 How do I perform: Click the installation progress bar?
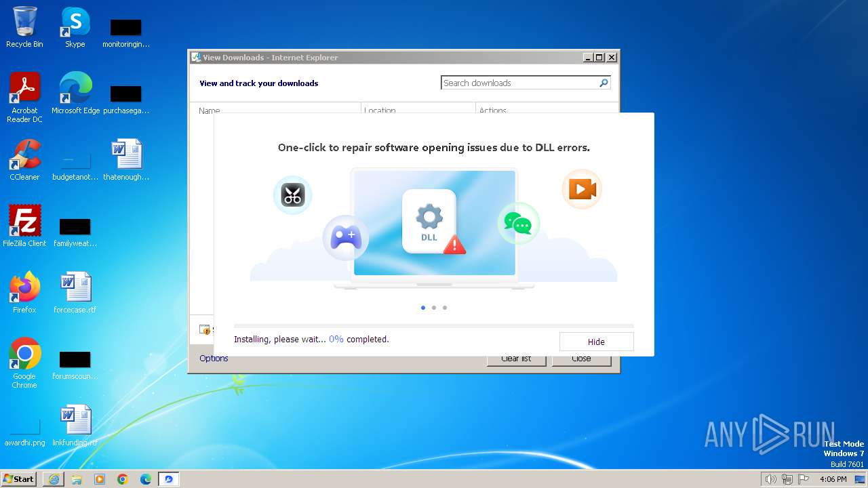(x=434, y=326)
